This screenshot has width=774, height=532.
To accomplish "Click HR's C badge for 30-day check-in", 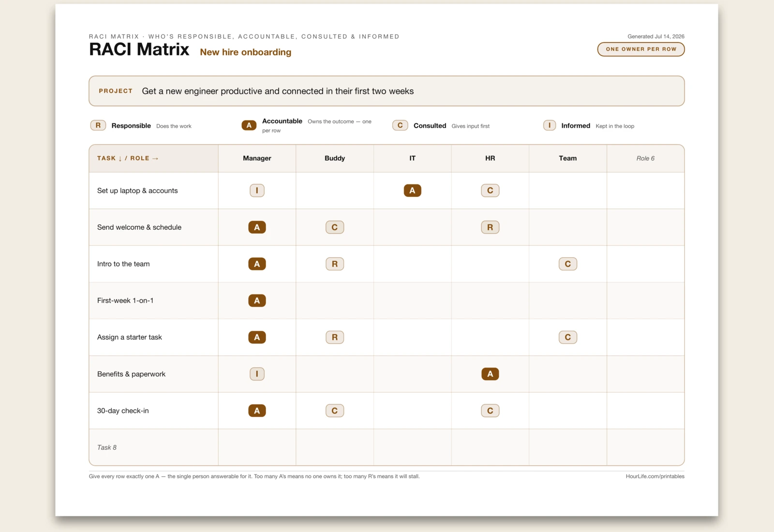I will coord(490,411).
